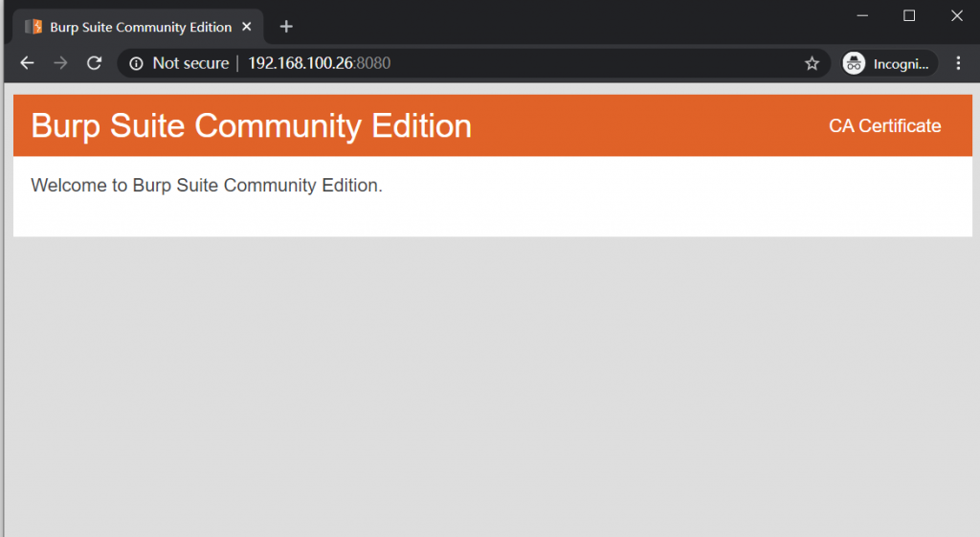Click the Burp Suite tab favicon
The image size is (980, 537).
(x=33, y=27)
